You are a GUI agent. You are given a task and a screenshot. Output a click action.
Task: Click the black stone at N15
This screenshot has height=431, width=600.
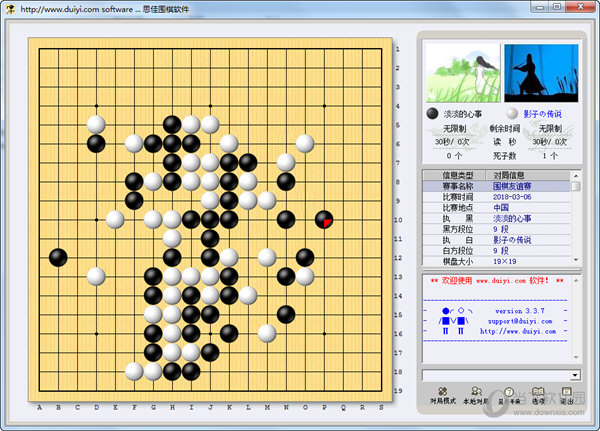(286, 315)
